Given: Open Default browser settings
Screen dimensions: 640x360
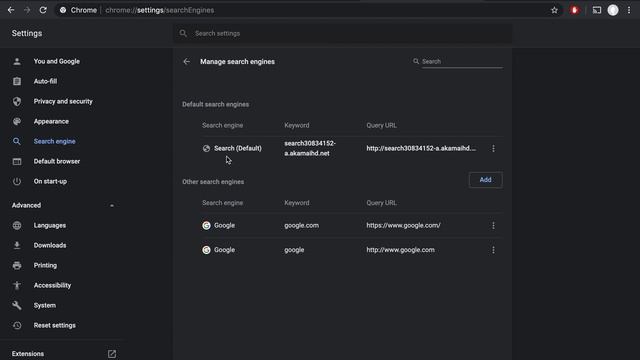Looking at the screenshot, I should point(57,161).
